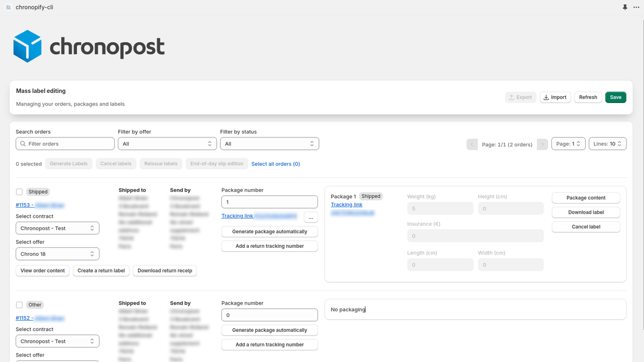
Task: Open the Filter by offer dropdown
Action: (167, 143)
